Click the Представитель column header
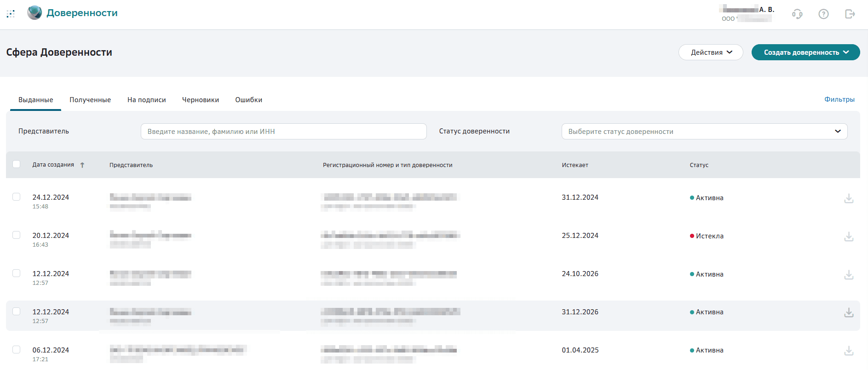868x370 pixels. click(131, 165)
